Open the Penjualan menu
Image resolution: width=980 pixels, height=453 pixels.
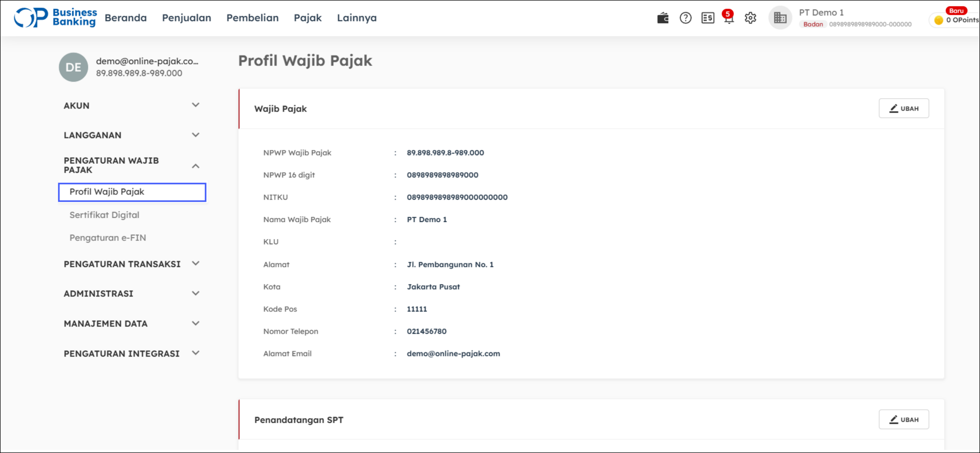click(187, 18)
